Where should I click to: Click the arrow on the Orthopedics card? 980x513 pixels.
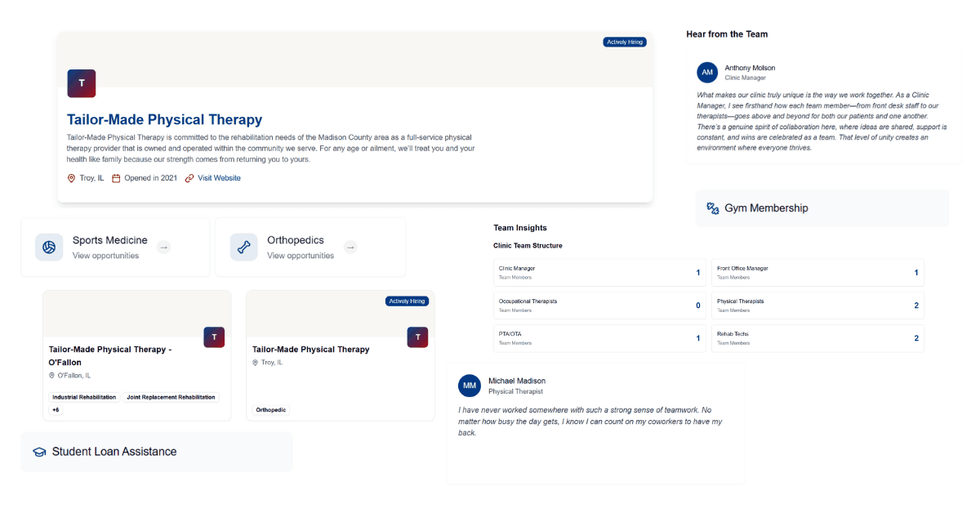350,247
